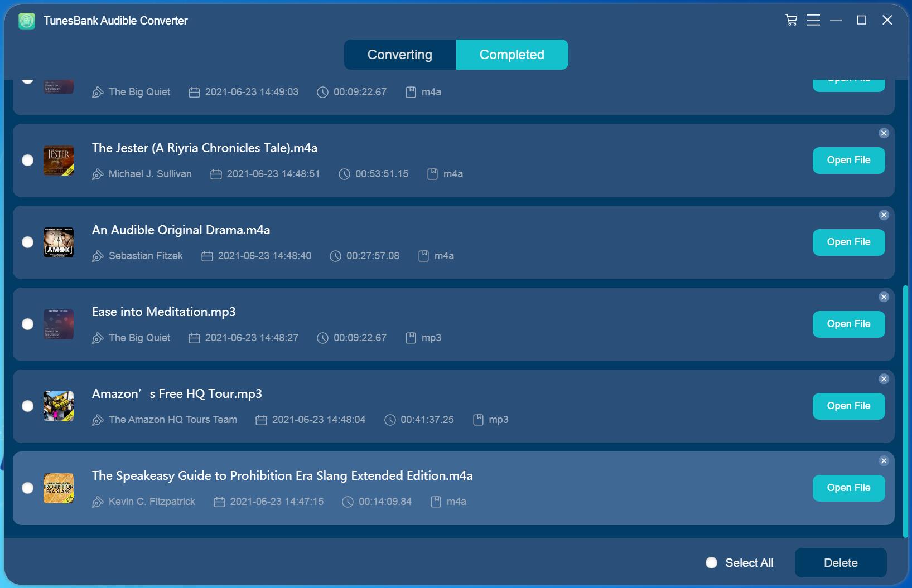The image size is (912, 588).
Task: Click calendar icon next to 2021-06-23 14:48:04
Action: pyautogui.click(x=261, y=420)
